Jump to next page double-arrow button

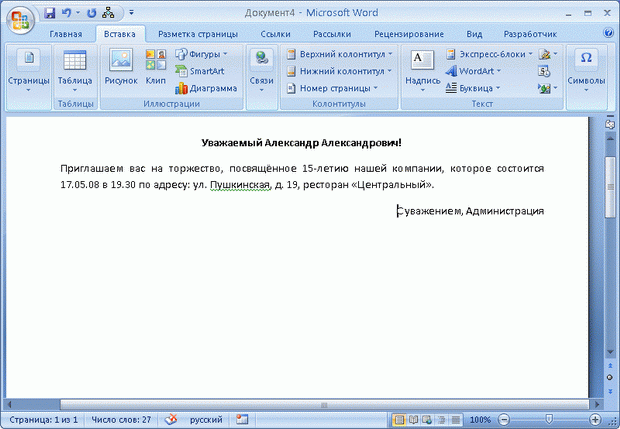pos(610,391)
